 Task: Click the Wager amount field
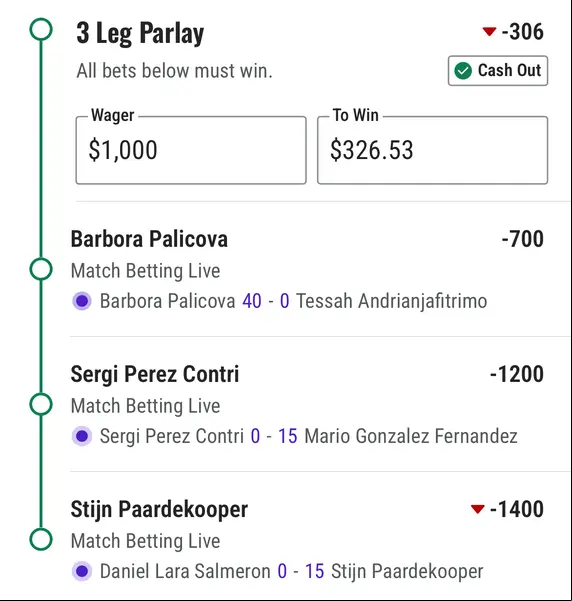(191, 150)
